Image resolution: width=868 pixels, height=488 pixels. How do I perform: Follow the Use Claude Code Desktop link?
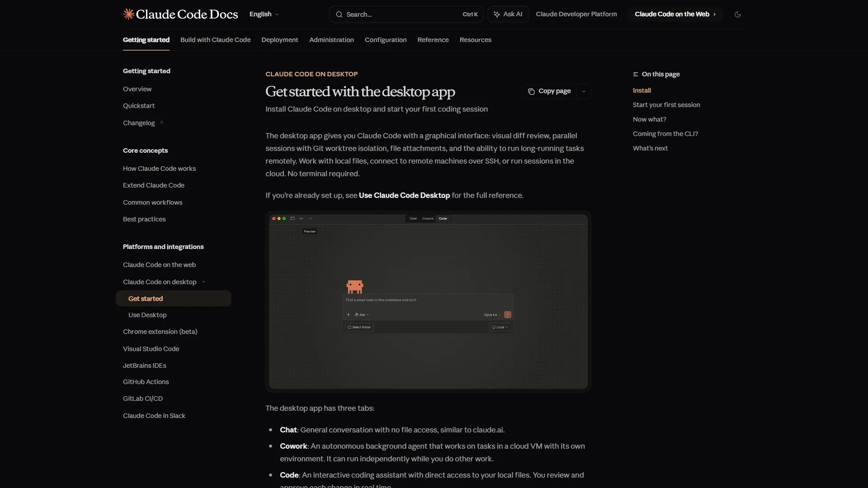coord(404,195)
